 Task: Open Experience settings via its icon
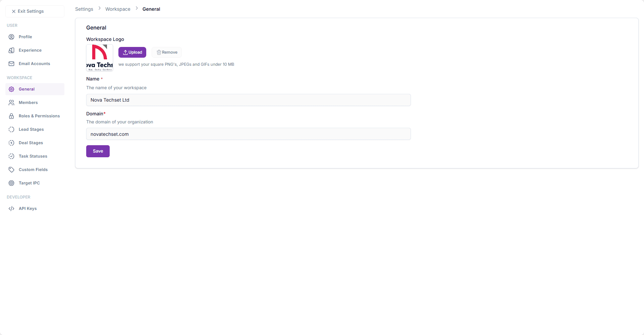[x=11, y=50]
